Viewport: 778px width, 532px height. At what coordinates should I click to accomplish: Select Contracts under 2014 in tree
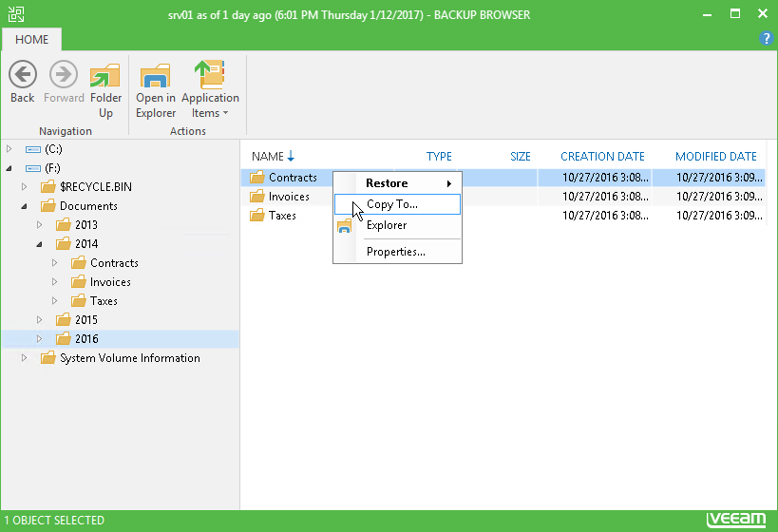(114, 263)
